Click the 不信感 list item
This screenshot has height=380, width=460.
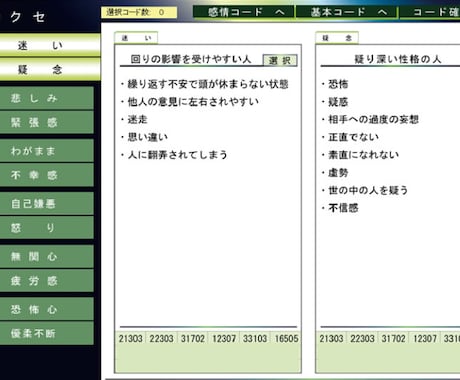click(x=340, y=208)
